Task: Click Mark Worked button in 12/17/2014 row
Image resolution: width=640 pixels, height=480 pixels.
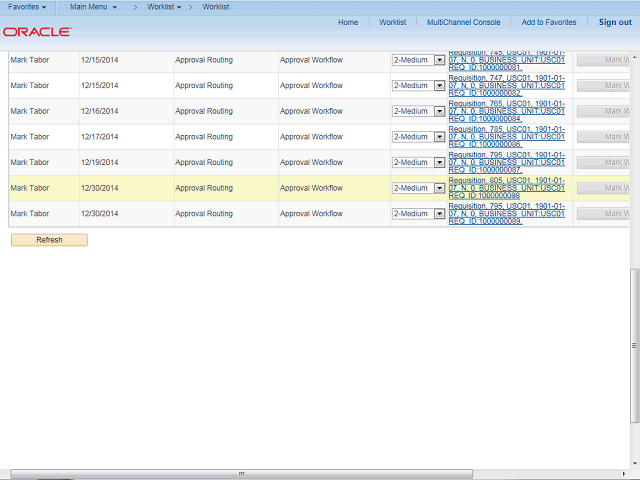Action: click(603, 137)
